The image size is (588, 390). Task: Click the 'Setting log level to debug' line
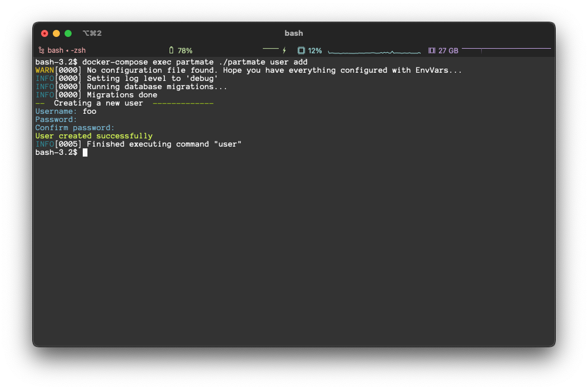(x=127, y=79)
